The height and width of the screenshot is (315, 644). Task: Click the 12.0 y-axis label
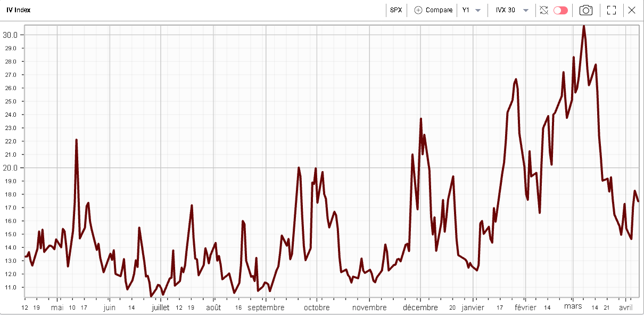[11, 274]
